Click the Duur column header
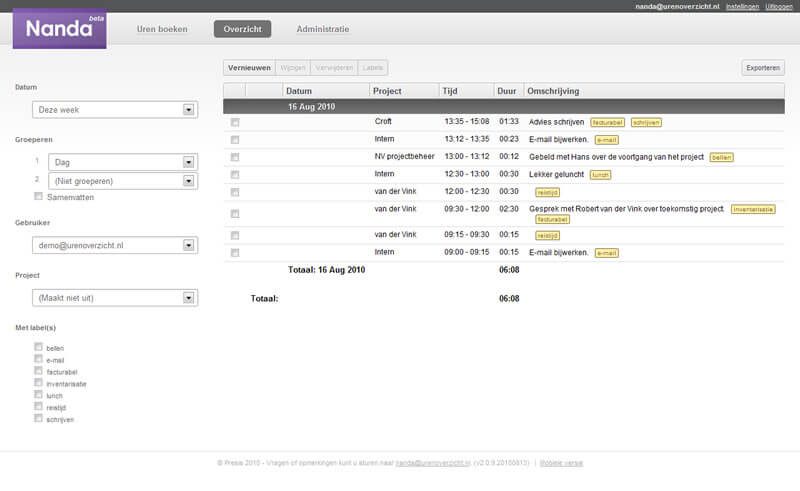The image size is (800, 491). click(509, 91)
